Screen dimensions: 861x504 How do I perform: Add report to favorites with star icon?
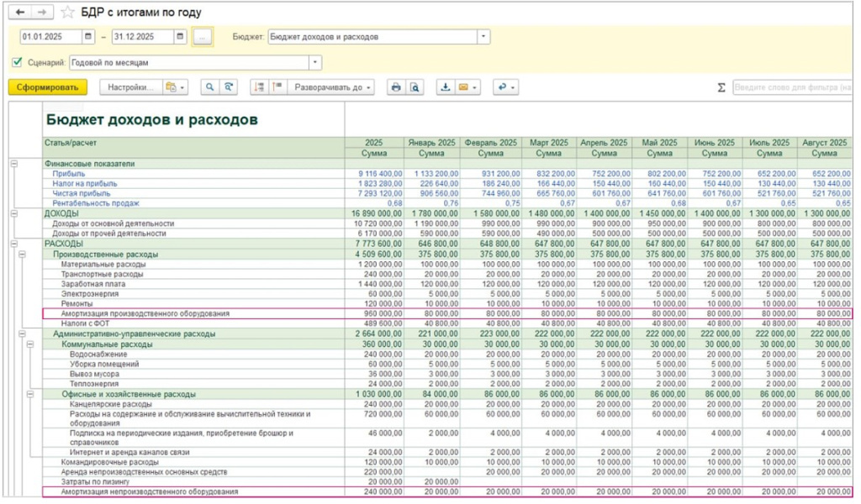68,12
